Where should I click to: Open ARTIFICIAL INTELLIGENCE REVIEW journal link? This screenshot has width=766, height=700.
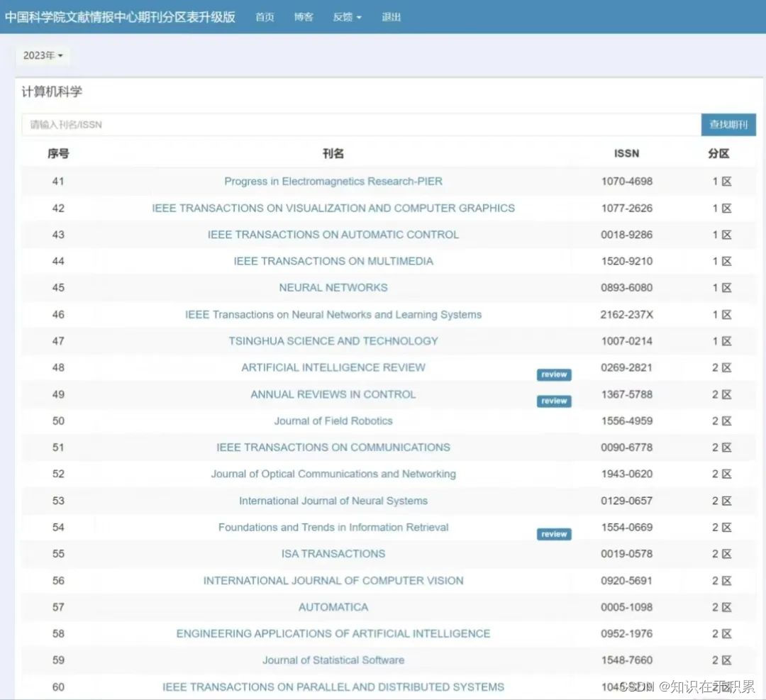tap(333, 367)
